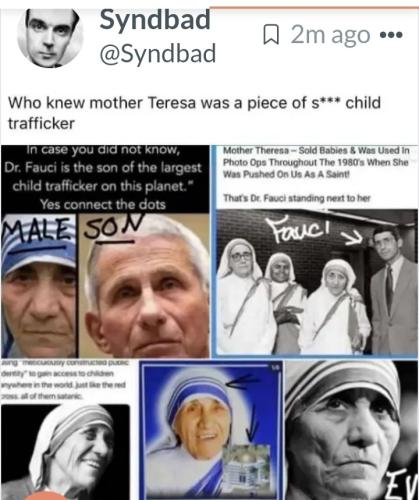Click the @Syndbad handle
The image size is (419, 500).
coord(158,53)
